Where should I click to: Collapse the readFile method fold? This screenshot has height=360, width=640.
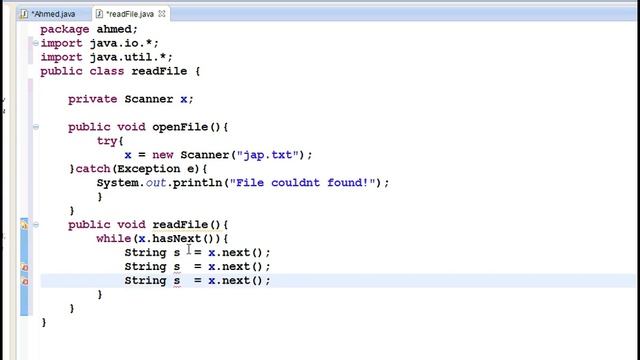[36, 224]
